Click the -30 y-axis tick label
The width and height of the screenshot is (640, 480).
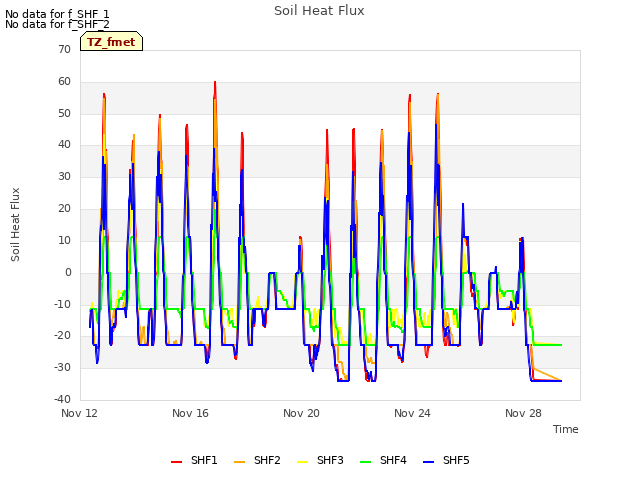[62, 367]
